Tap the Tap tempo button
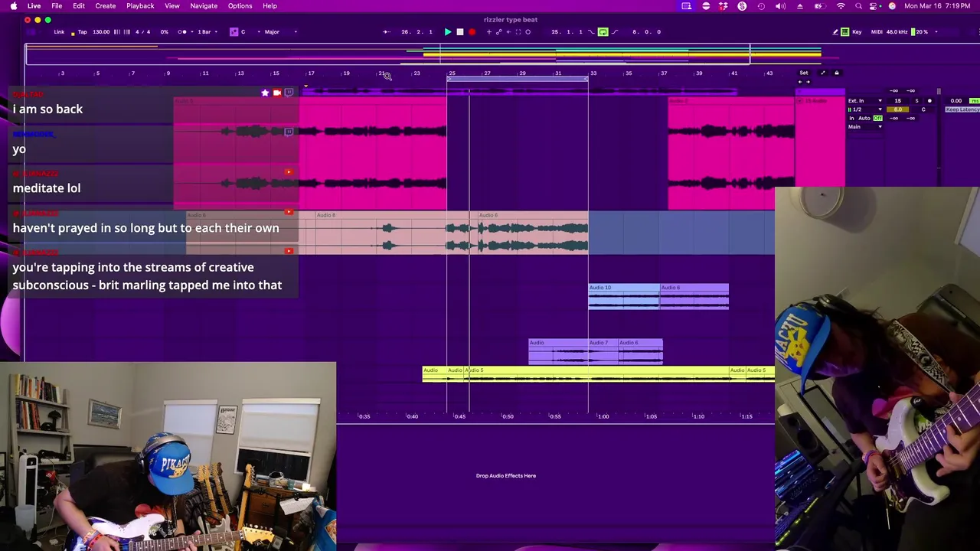The image size is (980, 551). click(82, 31)
